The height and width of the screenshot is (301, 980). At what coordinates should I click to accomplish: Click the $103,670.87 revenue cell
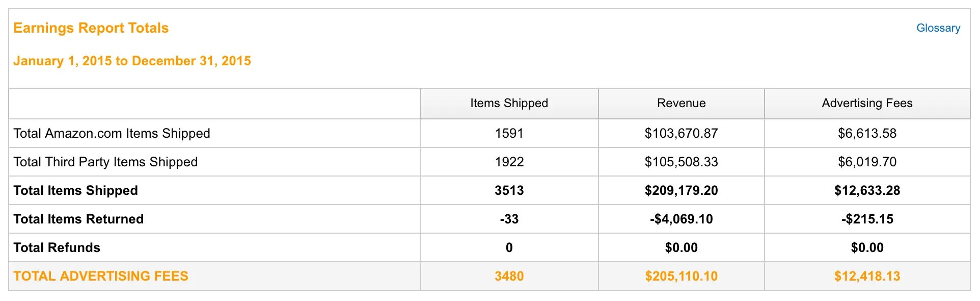[681, 134]
